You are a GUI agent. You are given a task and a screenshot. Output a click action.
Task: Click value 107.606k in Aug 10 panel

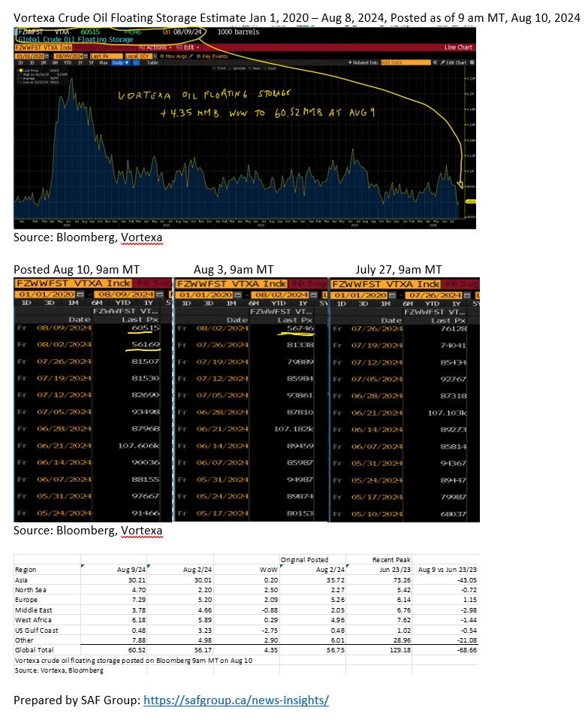coord(139,446)
